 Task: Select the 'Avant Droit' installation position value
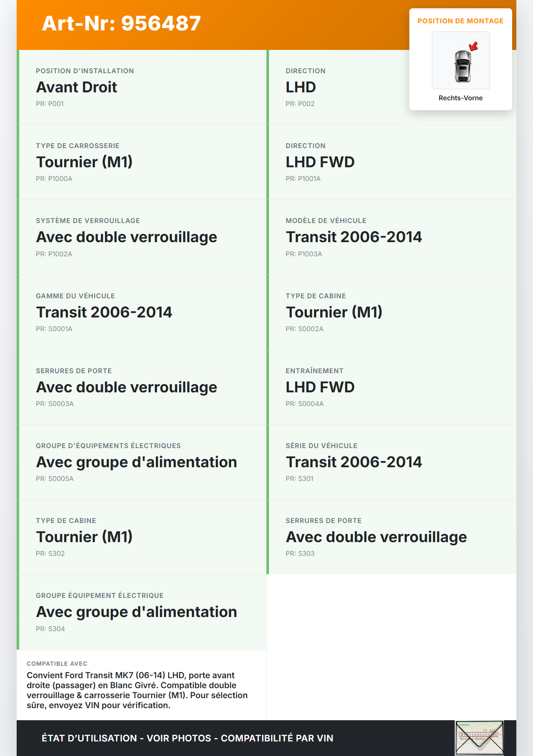[x=77, y=87]
